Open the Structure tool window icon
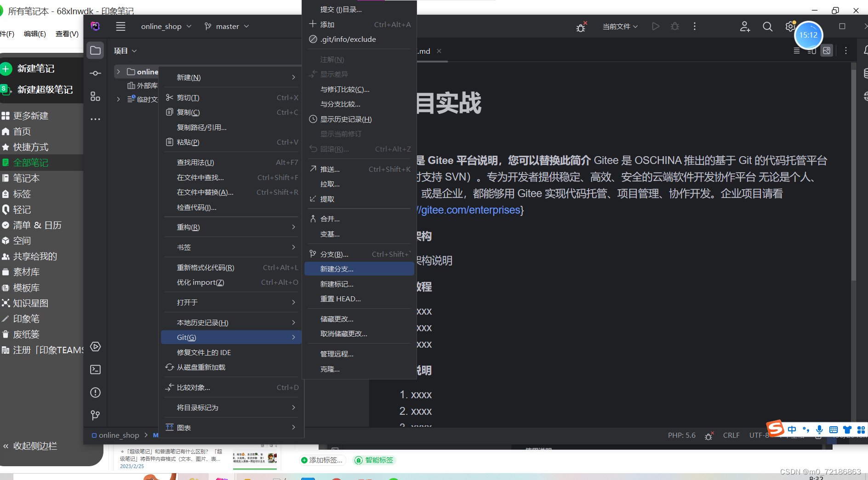The image size is (868, 480). coord(95,96)
